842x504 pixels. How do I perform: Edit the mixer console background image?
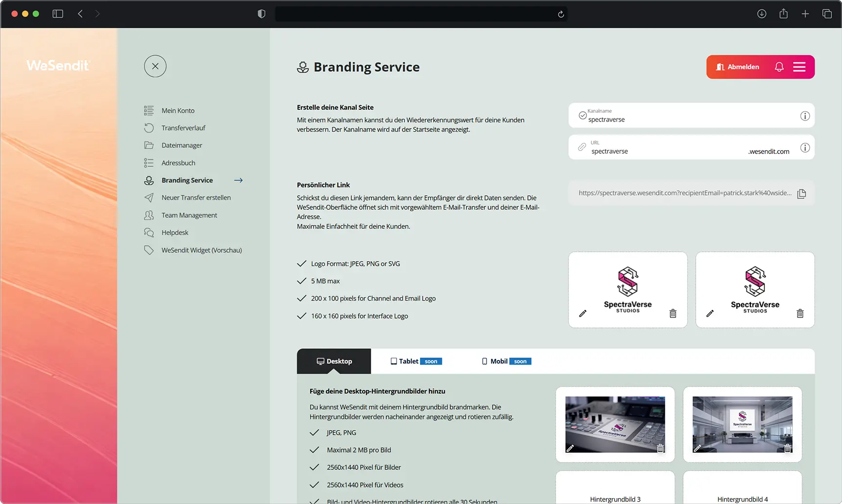pos(570,448)
